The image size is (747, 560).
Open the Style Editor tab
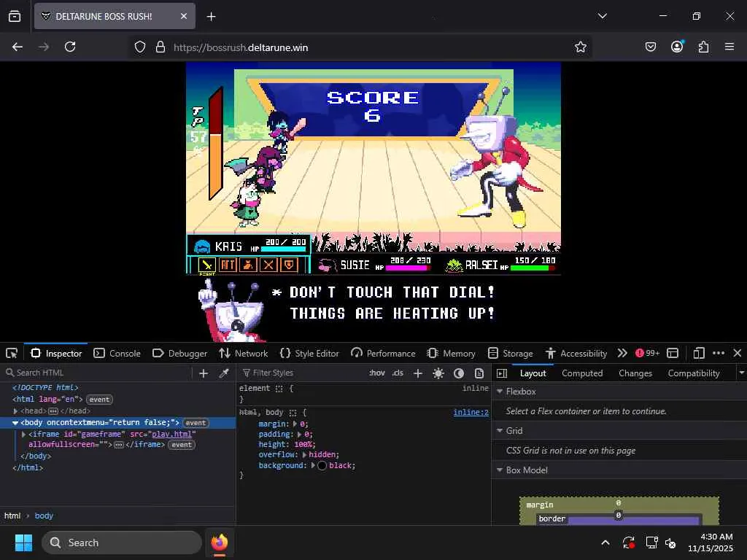[309, 354]
